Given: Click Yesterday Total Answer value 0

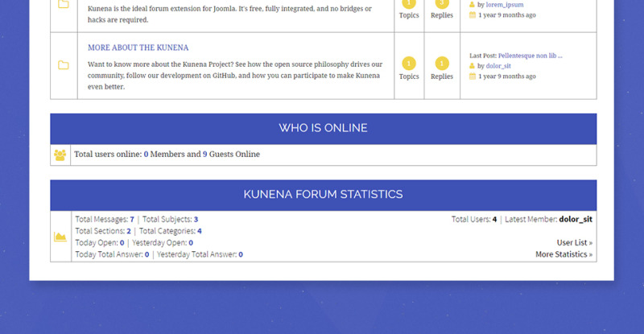Looking at the screenshot, I should [x=241, y=254].
